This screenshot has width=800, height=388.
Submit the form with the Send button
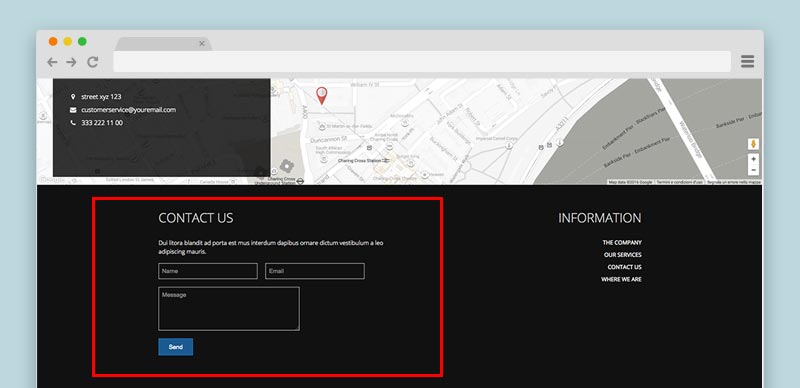pos(176,347)
